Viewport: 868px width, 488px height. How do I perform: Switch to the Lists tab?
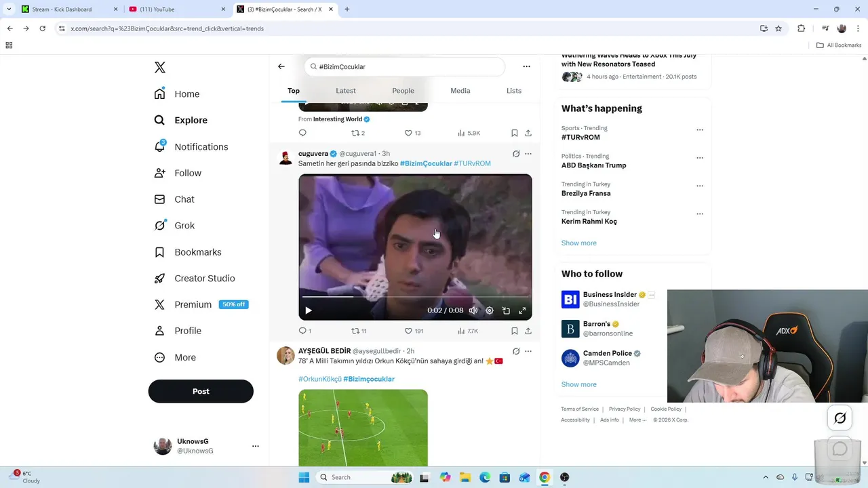514,91
